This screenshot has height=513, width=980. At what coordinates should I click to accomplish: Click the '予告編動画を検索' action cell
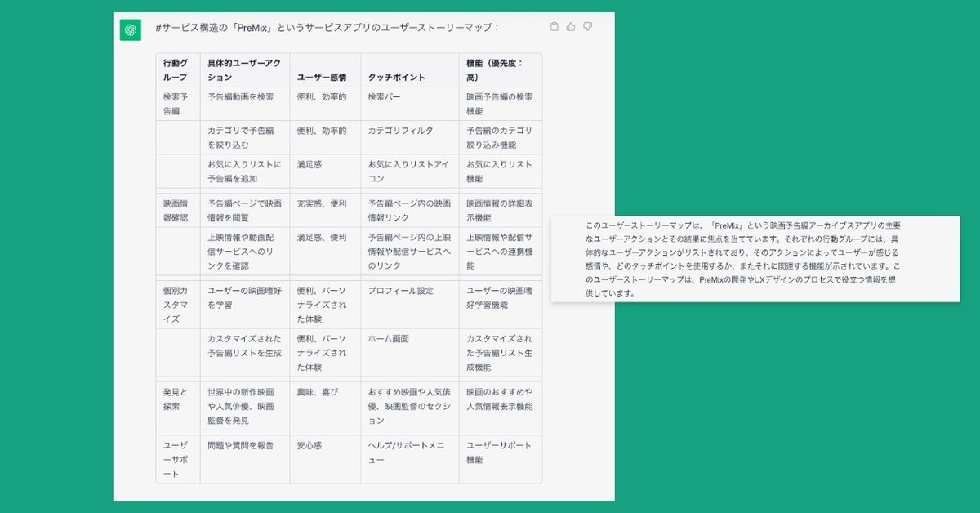point(245,104)
